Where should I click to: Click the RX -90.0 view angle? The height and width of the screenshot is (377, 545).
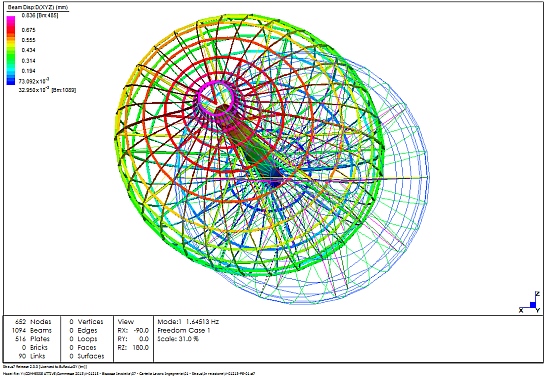(133, 330)
